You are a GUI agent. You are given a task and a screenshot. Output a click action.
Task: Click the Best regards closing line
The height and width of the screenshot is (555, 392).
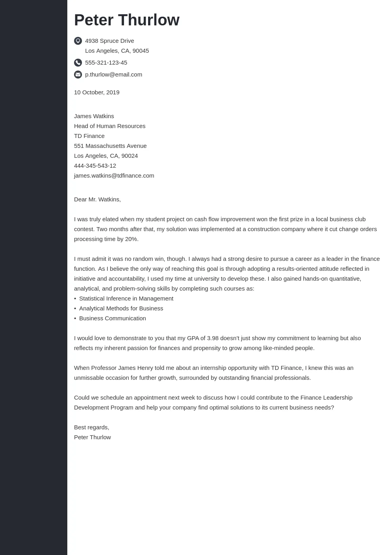(91, 427)
